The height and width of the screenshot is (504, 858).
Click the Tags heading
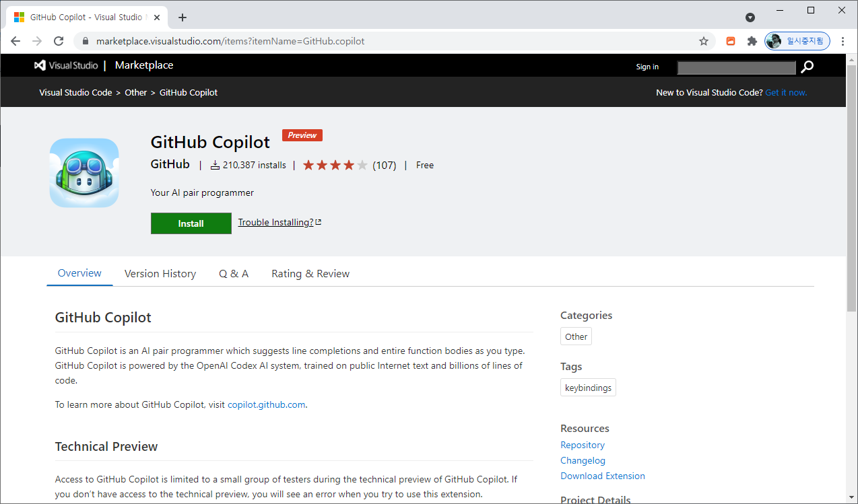tap(571, 366)
